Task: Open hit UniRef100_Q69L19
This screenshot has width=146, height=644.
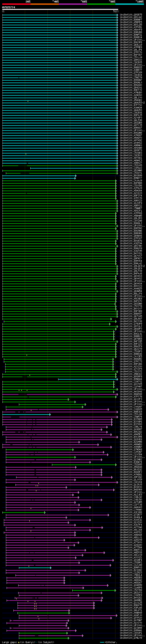Action: pos(131,45)
